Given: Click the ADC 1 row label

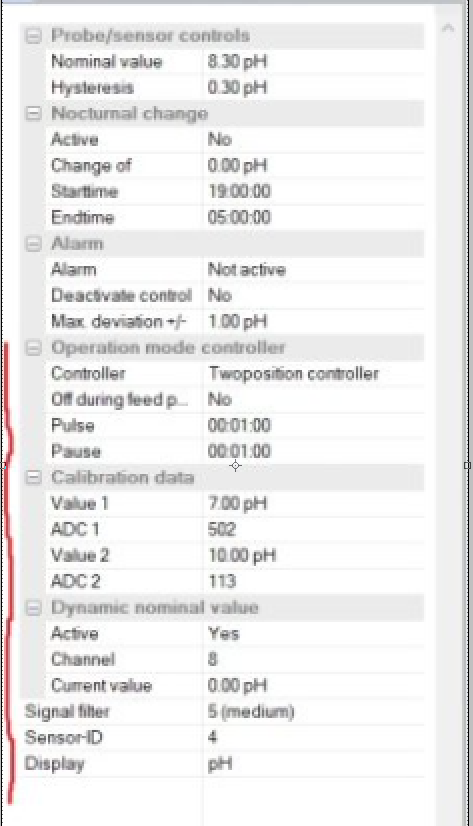Looking at the screenshot, I should (75, 529).
